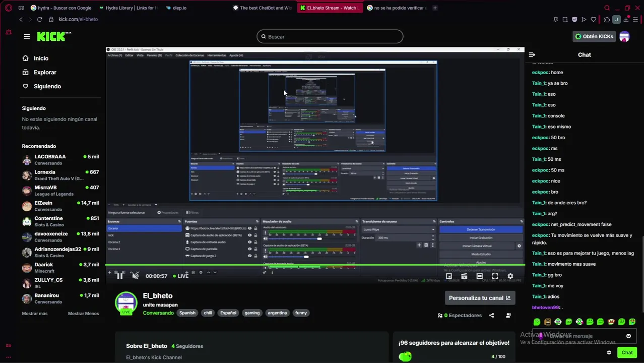Viewport: 644px width, 363px height.
Task: Click the browser snapshot capture icon
Action: (565, 20)
